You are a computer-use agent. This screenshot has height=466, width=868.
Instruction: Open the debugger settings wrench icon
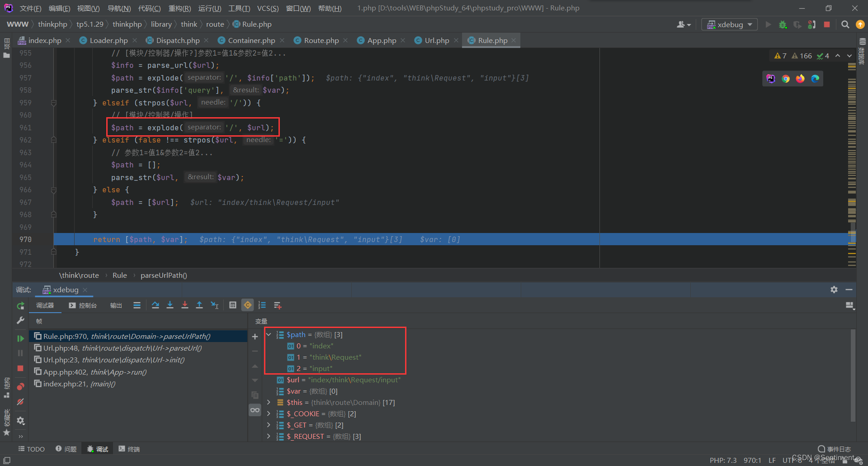(20, 320)
